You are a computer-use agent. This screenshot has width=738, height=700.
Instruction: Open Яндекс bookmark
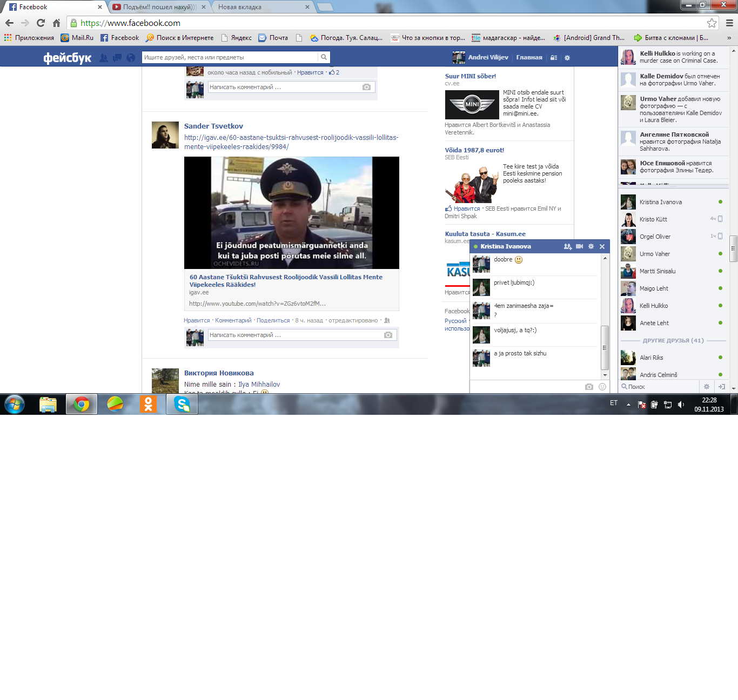tap(236, 38)
